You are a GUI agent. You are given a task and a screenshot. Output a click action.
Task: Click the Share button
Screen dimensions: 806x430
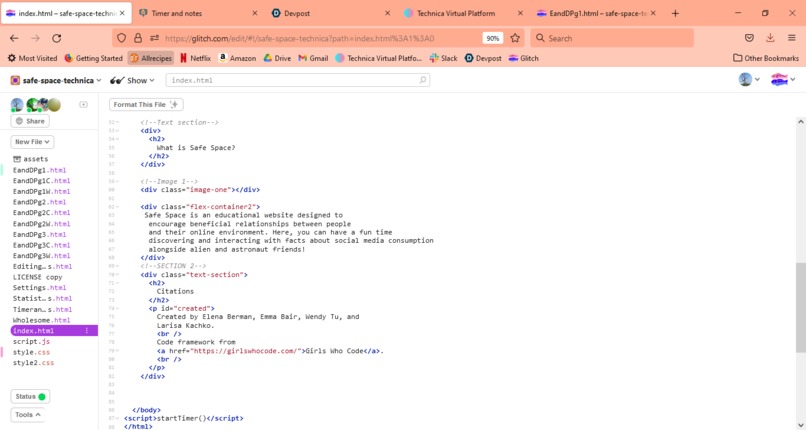(x=30, y=121)
